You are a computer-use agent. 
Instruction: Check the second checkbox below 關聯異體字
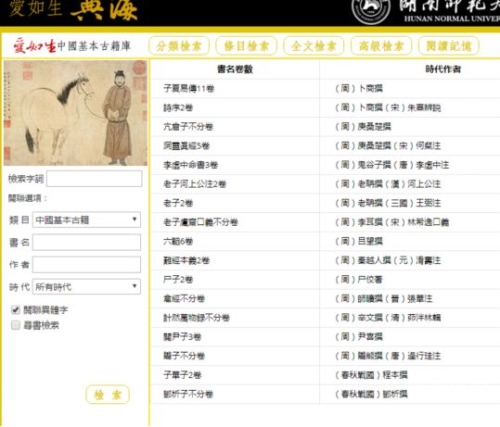[15, 325]
